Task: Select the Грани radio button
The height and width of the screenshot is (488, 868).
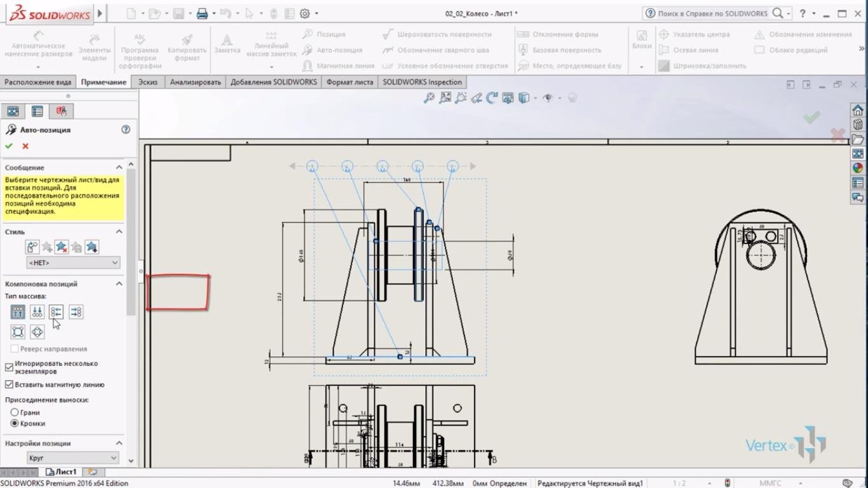Action: click(x=15, y=412)
